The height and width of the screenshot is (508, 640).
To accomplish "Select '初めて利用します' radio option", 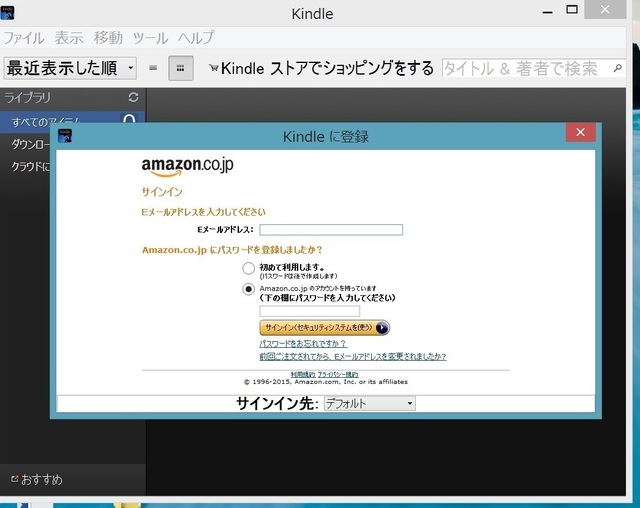I will pyautogui.click(x=248, y=268).
